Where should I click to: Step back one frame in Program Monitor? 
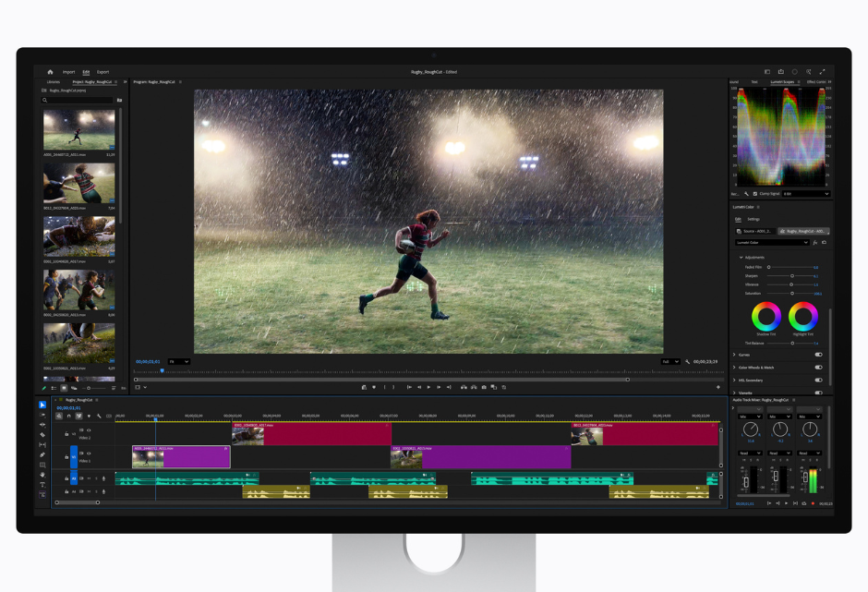pos(419,387)
